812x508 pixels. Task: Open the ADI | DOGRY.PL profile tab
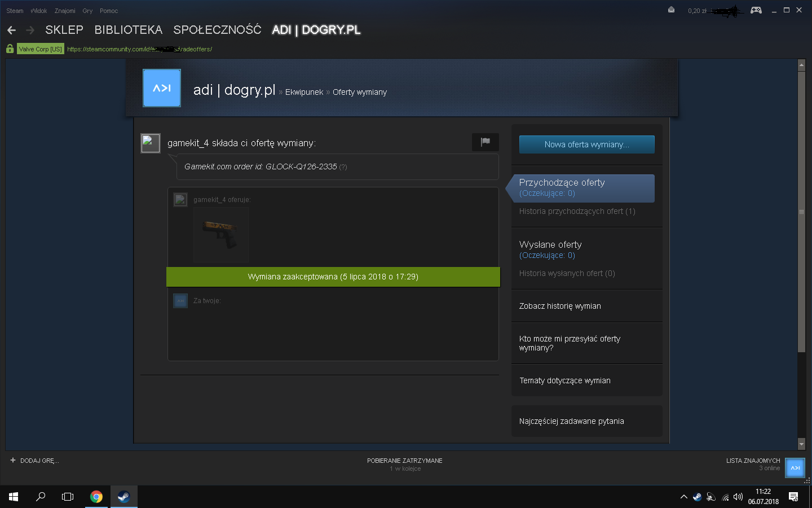click(316, 30)
